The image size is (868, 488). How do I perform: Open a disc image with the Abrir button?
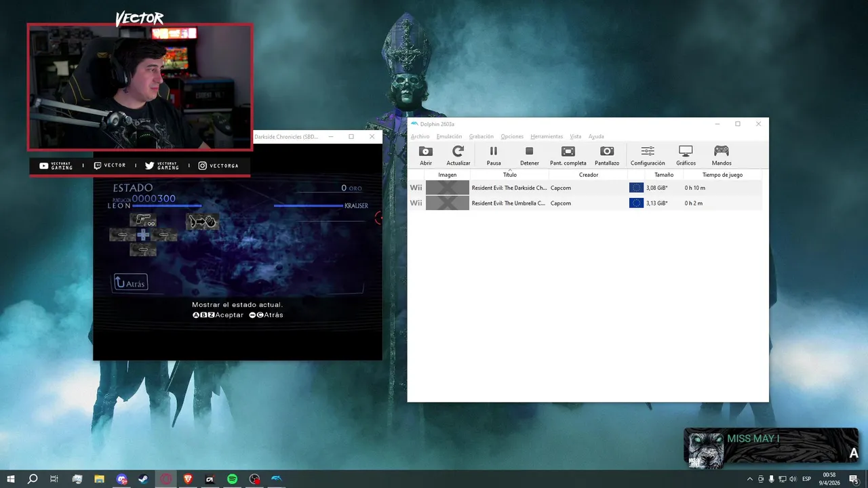[426, 155]
